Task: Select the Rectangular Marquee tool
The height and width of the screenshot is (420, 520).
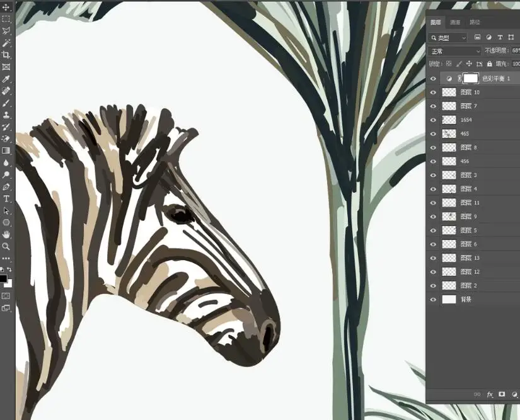Action: pyautogui.click(x=6, y=19)
